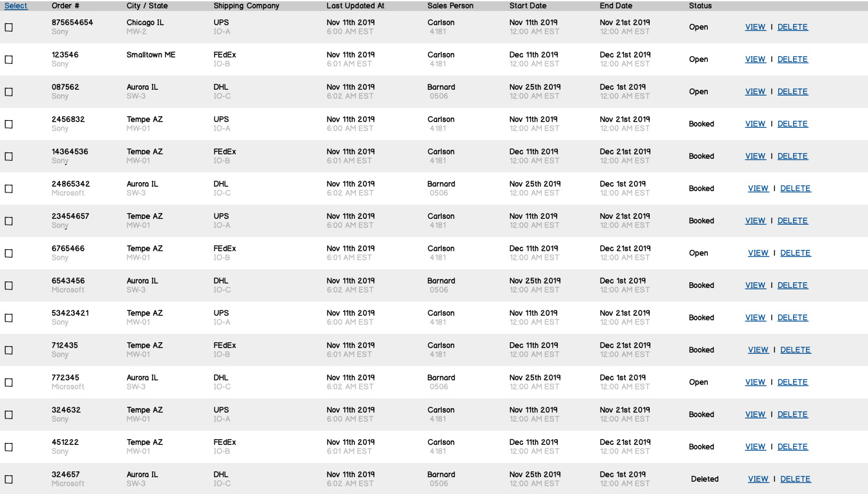Mark the checkbox for order 324657
This screenshot has width=868, height=494.
point(9,479)
